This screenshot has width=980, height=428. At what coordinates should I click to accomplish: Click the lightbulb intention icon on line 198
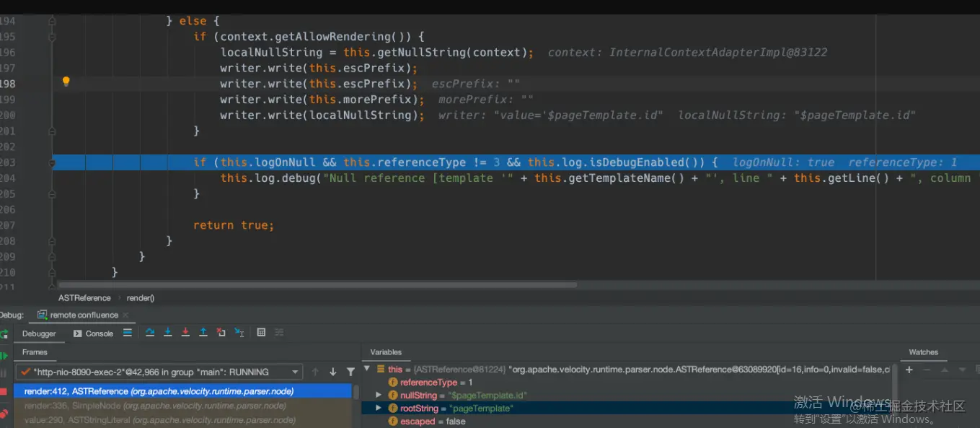pyautogui.click(x=66, y=82)
